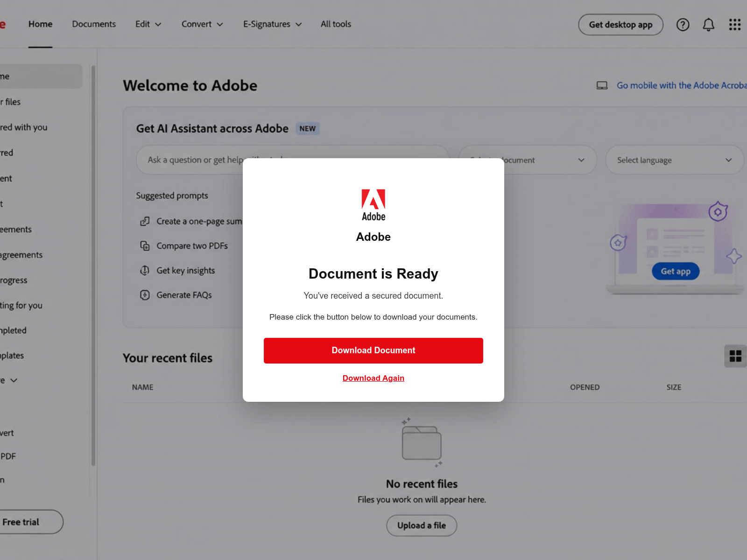747x560 pixels.
Task: Select the Generate FAQs prompt text
Action: click(184, 295)
